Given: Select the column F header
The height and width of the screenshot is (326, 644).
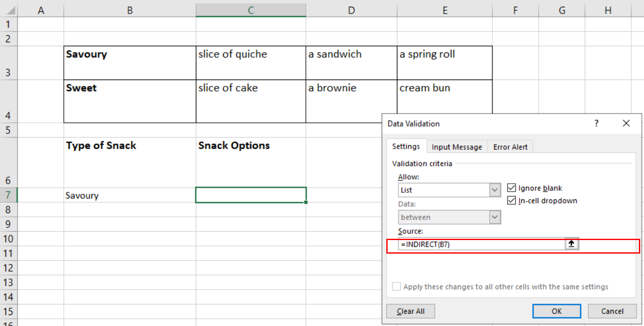Looking at the screenshot, I should (x=515, y=11).
